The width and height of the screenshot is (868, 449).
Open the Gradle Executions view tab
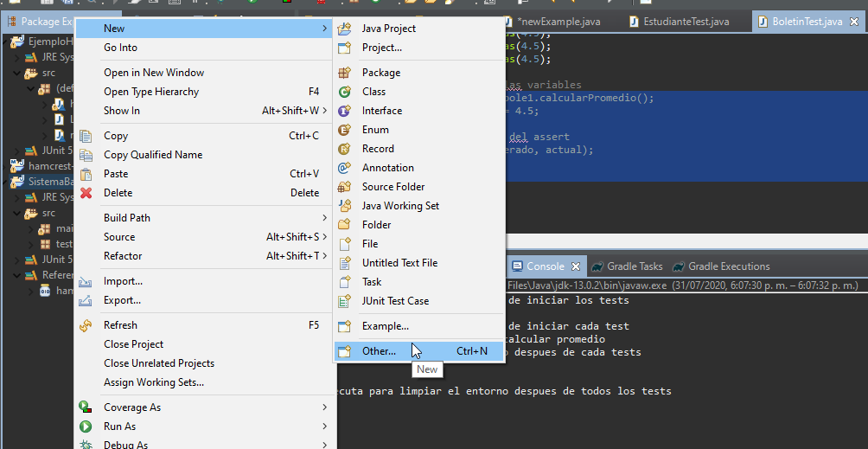pos(721,266)
